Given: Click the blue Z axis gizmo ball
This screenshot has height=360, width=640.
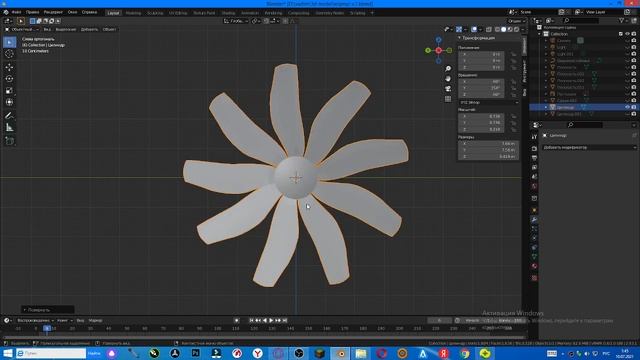Looking at the screenshot, I should [438, 40].
